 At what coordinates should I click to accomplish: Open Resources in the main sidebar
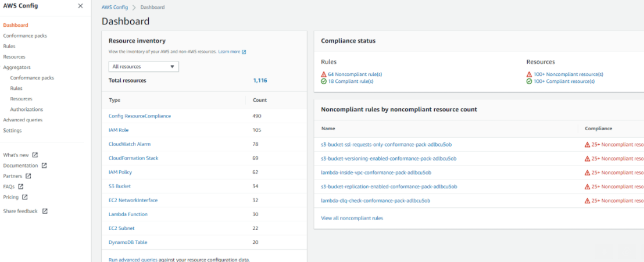14,57
